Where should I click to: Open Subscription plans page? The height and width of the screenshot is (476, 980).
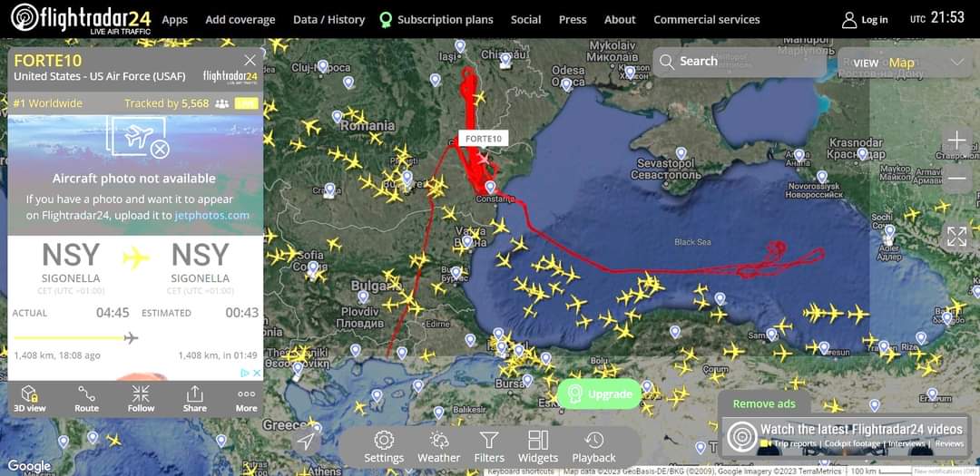[436, 19]
